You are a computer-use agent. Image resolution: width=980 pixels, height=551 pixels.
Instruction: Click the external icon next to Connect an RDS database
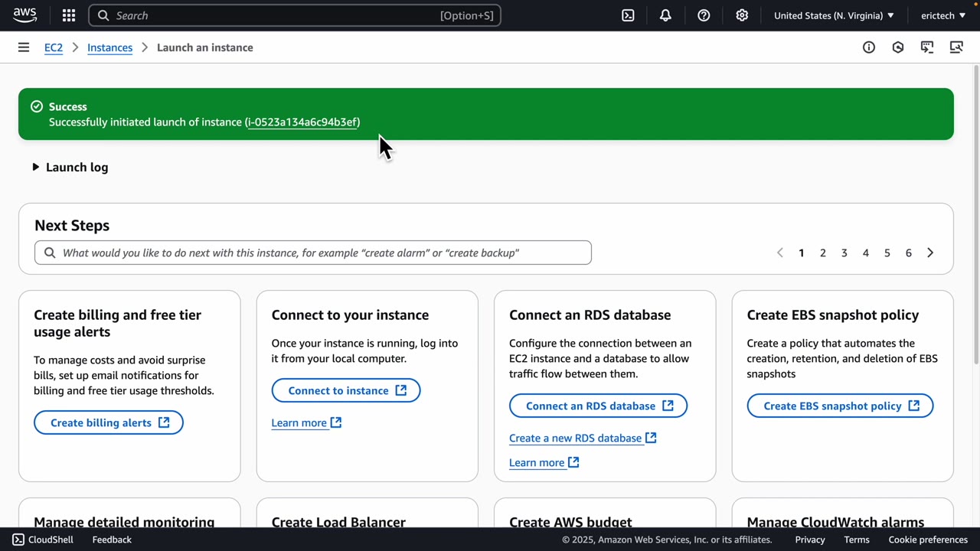pos(668,406)
